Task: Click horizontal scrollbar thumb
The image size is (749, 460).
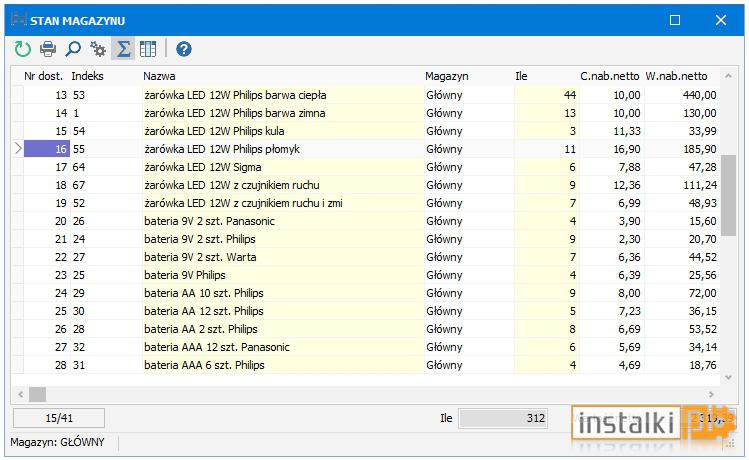Action: (38, 395)
